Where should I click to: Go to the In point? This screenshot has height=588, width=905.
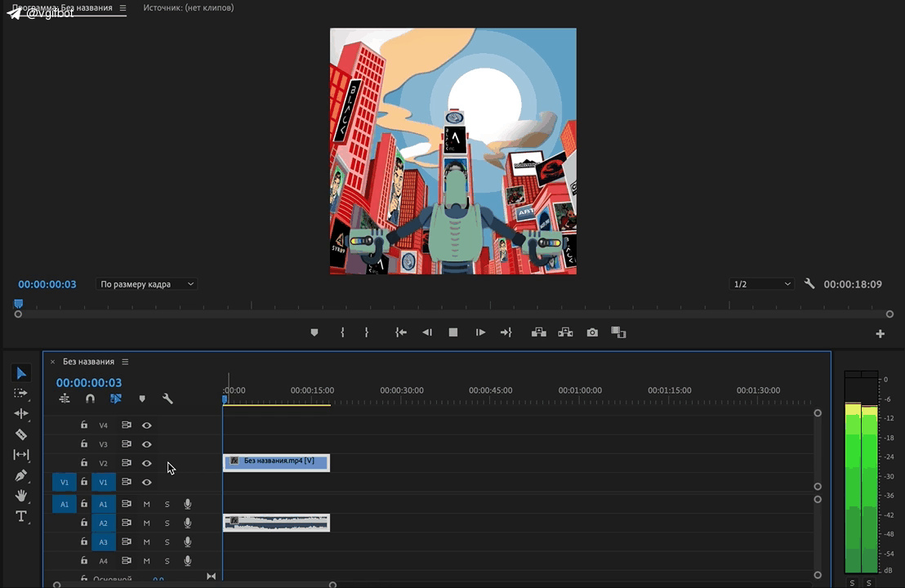(x=400, y=332)
